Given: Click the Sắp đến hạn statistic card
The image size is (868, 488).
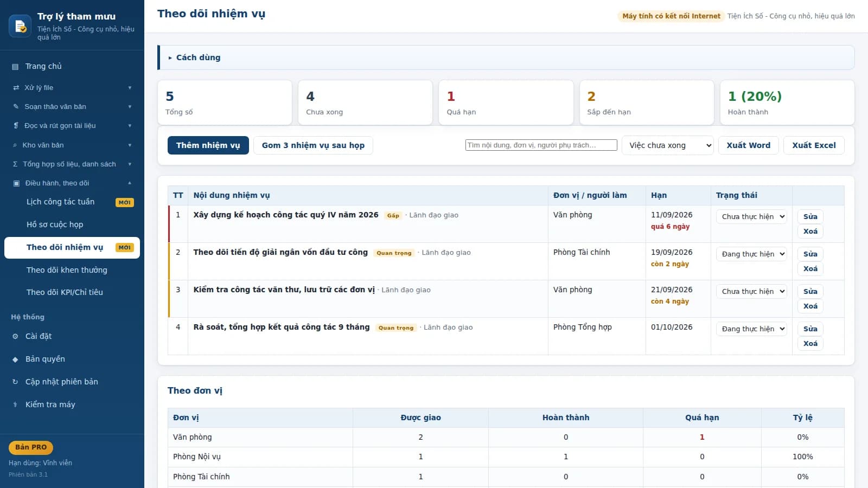Looking at the screenshot, I should click(x=647, y=102).
